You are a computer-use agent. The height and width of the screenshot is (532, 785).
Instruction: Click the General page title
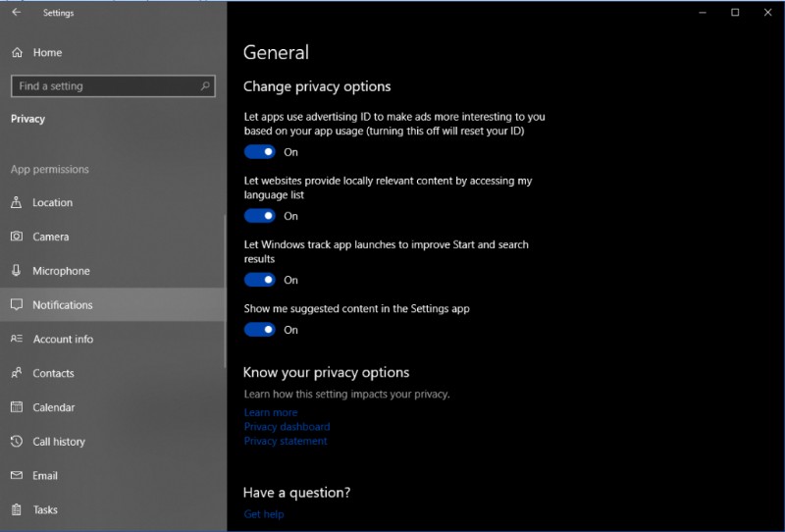pos(276,52)
